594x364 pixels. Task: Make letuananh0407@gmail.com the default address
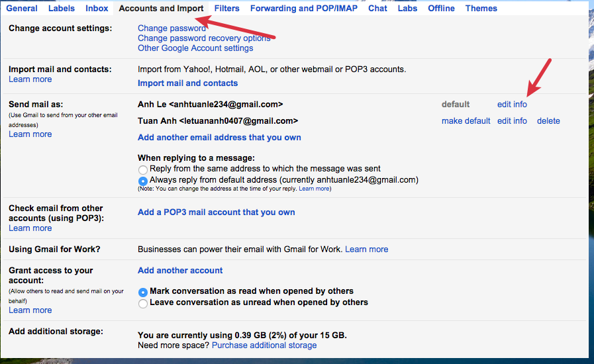coord(466,121)
